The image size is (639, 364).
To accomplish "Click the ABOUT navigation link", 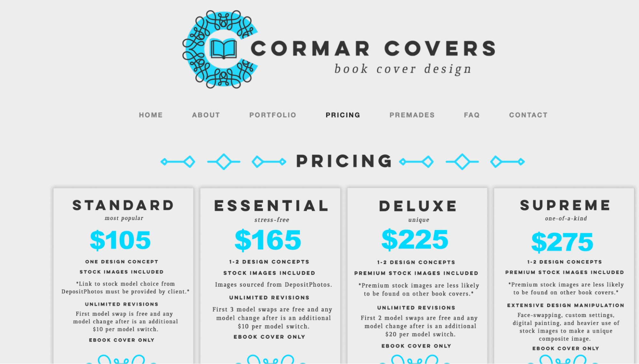I will coord(206,115).
